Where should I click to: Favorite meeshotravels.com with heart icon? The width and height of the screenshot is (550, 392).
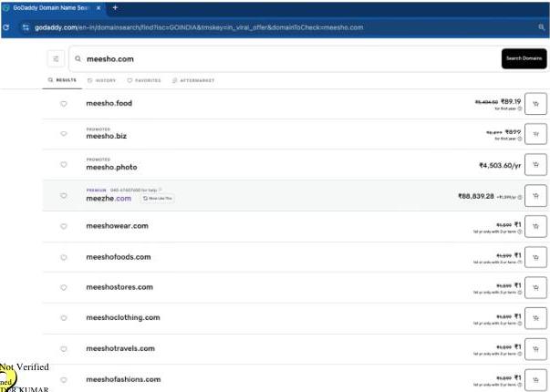[x=64, y=348]
